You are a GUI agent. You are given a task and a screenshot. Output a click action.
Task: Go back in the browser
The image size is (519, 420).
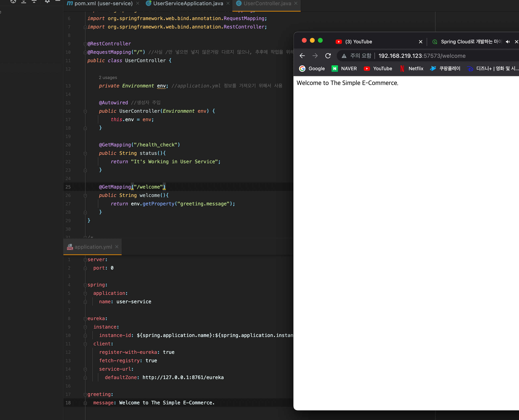pos(302,56)
